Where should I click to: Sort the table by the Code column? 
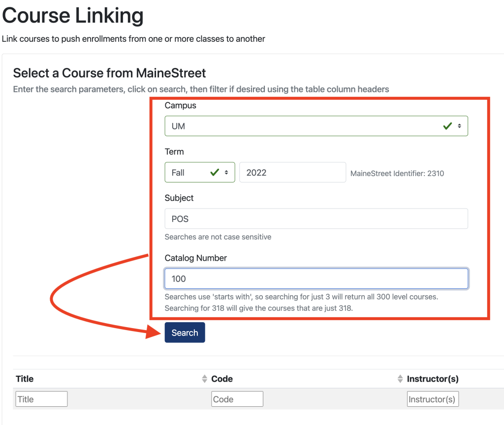(221, 379)
